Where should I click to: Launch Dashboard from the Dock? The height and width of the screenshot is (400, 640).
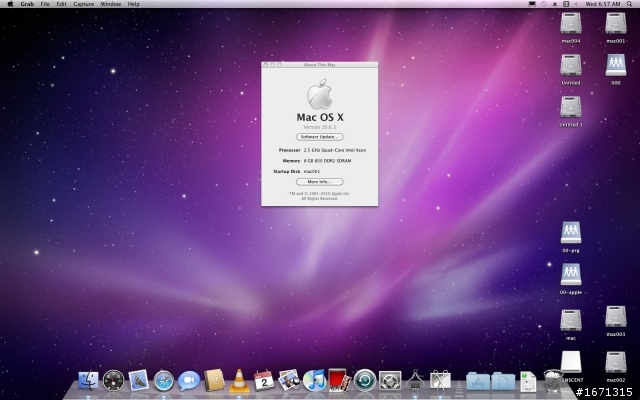click(113, 380)
